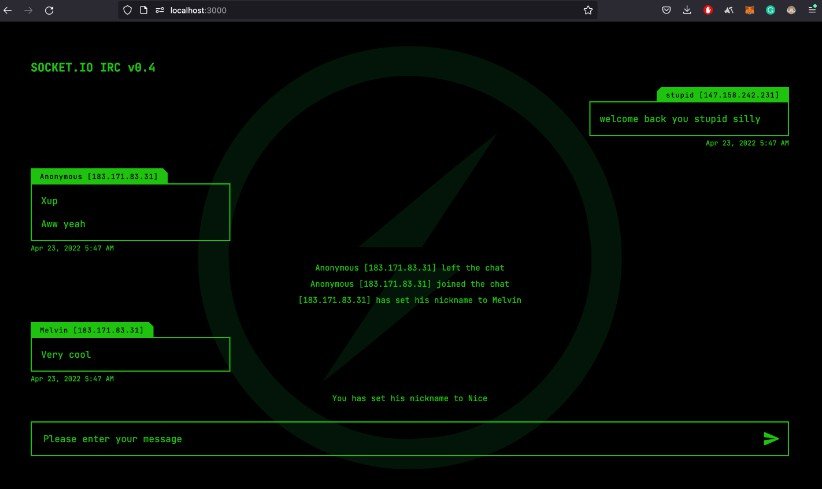Open the browser hamburger menu
The image size is (822, 489).
[812, 10]
